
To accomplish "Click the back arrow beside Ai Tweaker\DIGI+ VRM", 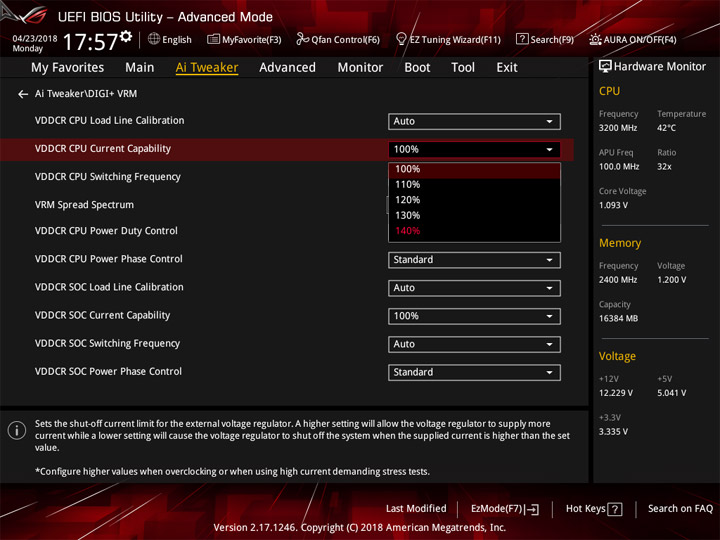I will [22, 94].
